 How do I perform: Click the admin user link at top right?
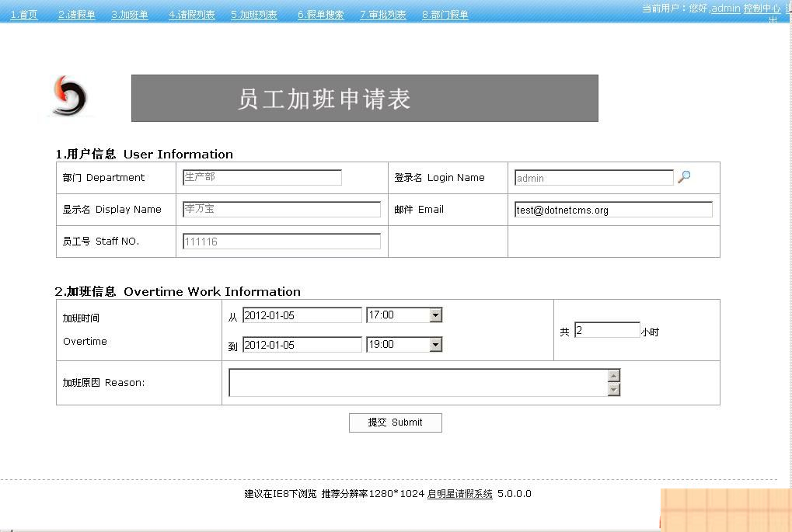725,9
